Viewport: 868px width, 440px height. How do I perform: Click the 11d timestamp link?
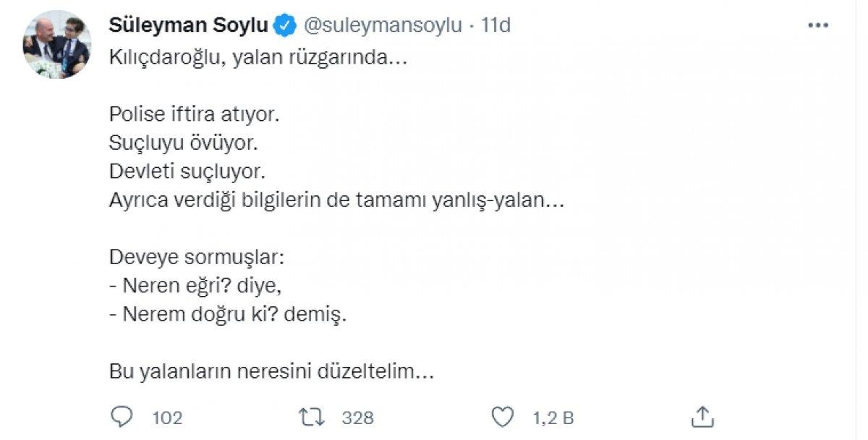pos(495,23)
